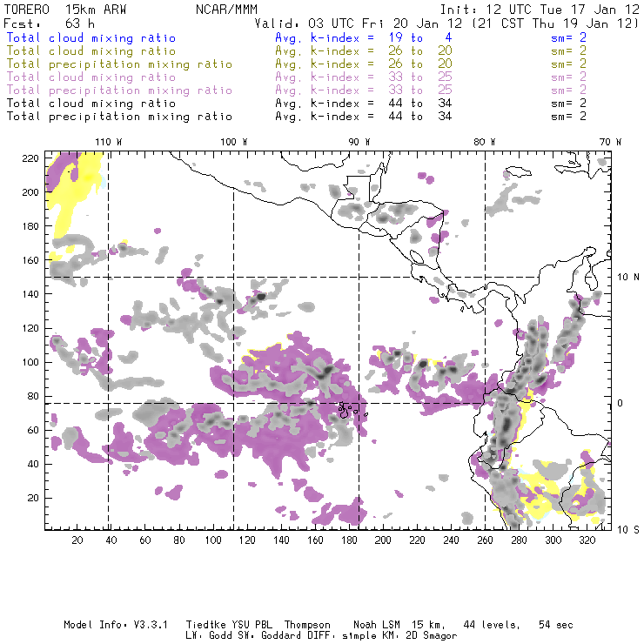
Task: Select the 'NCAR/MMM' header label
Action: (x=226, y=10)
